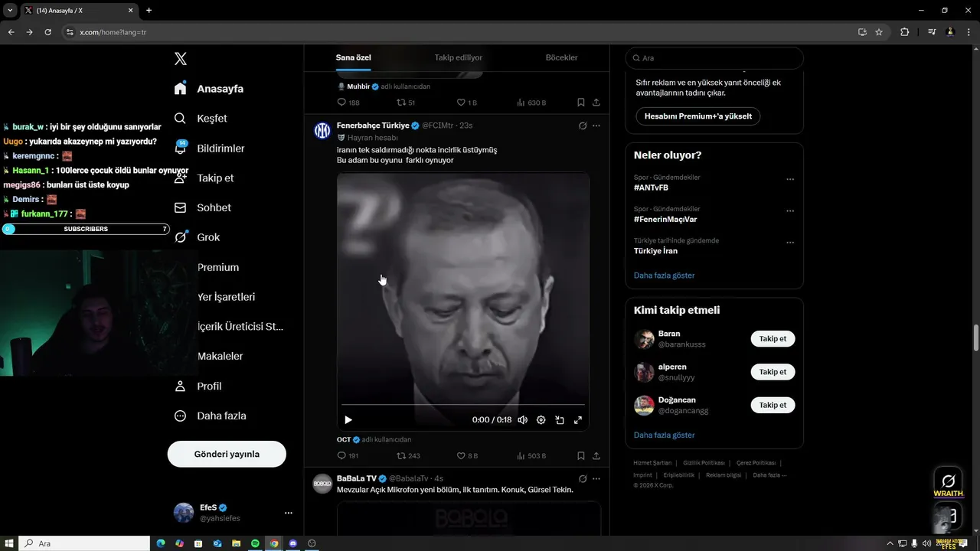Open options for Türkiye İran trend

click(790, 243)
